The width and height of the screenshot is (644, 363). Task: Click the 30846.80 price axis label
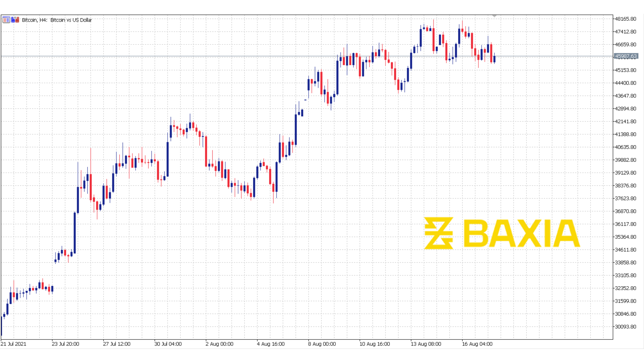click(x=626, y=314)
